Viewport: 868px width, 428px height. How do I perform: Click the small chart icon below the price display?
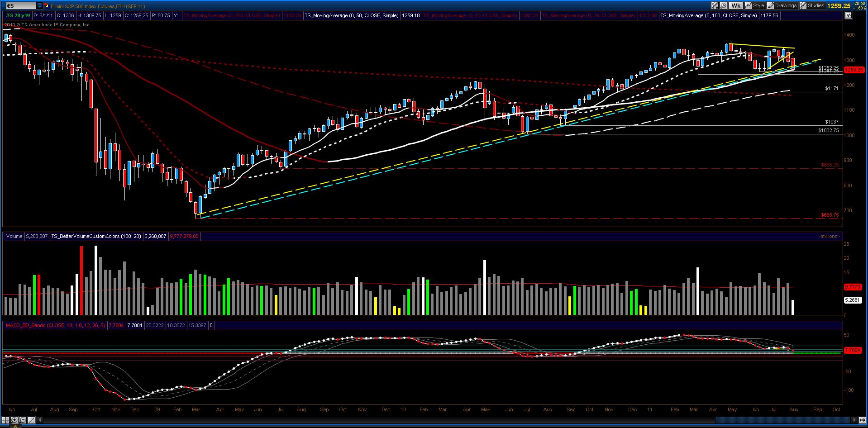tap(848, 15)
